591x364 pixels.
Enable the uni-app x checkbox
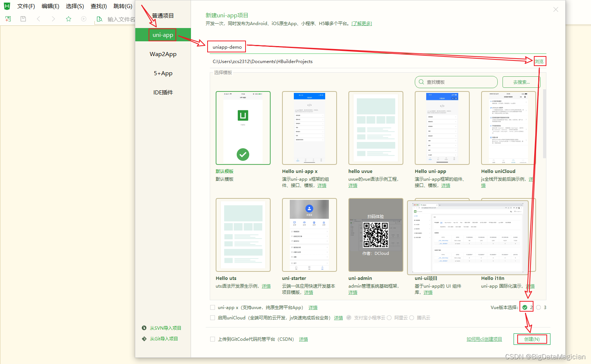(212, 307)
